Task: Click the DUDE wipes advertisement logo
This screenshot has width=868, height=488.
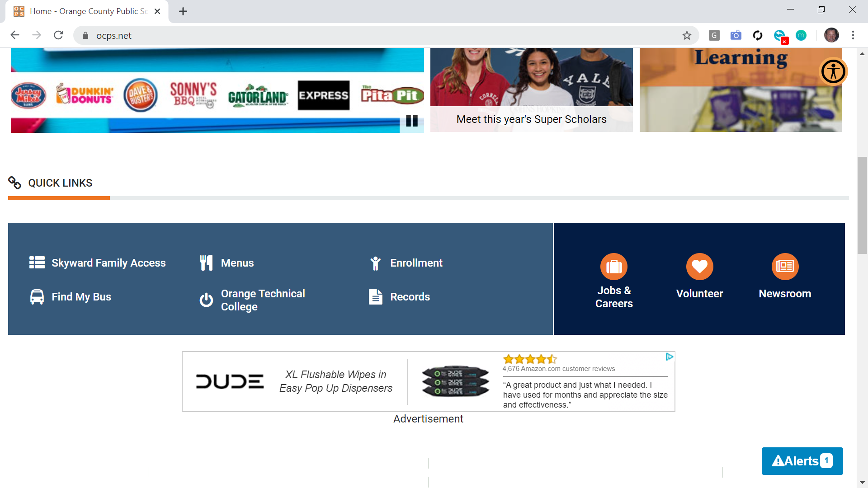Action: [x=230, y=381]
